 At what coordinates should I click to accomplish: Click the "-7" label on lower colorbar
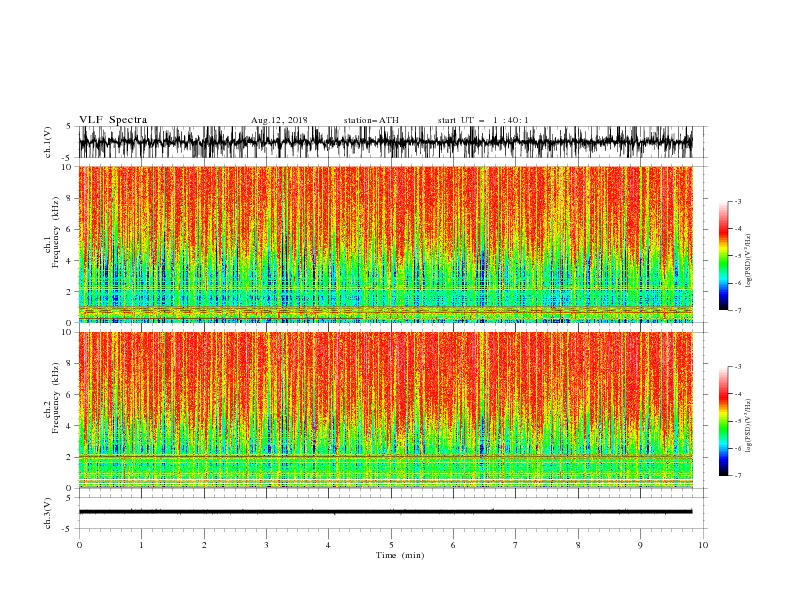(738, 476)
